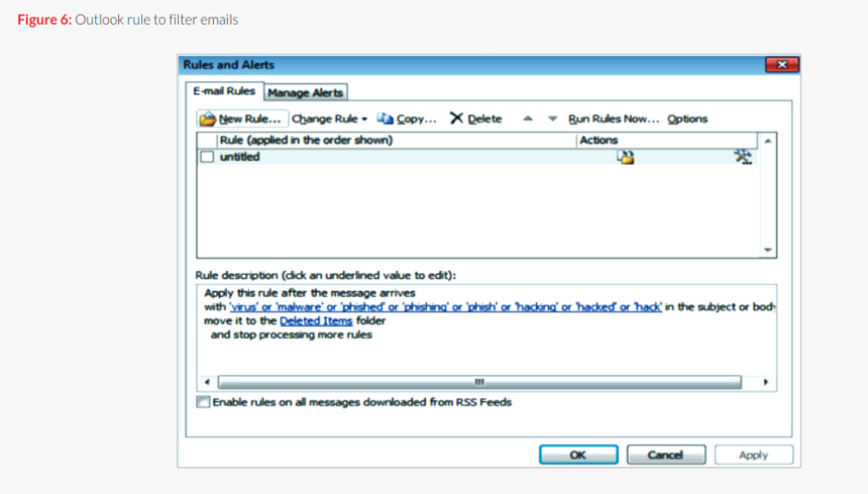Click the OK button

click(578, 454)
